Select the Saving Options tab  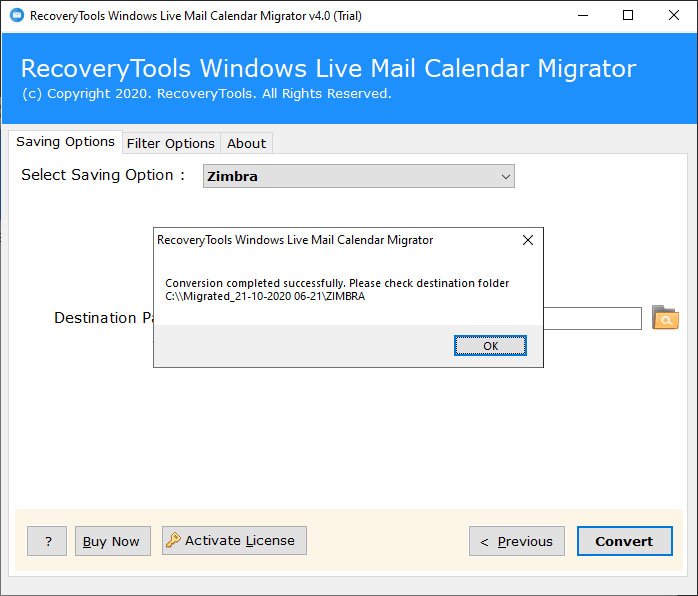click(65, 142)
